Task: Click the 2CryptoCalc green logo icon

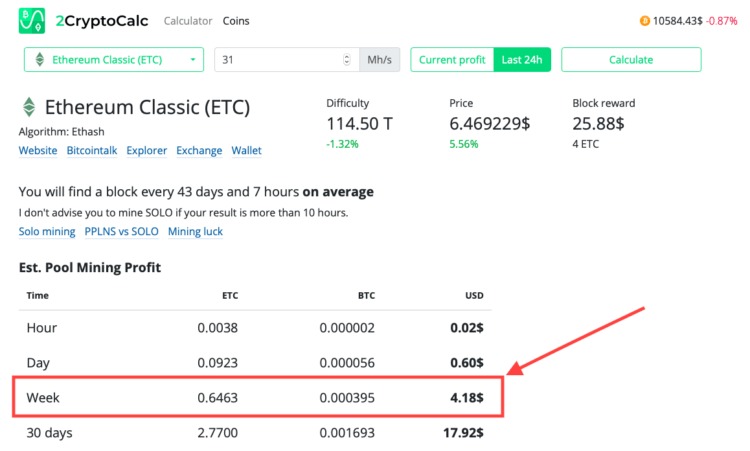Action: coord(32,21)
